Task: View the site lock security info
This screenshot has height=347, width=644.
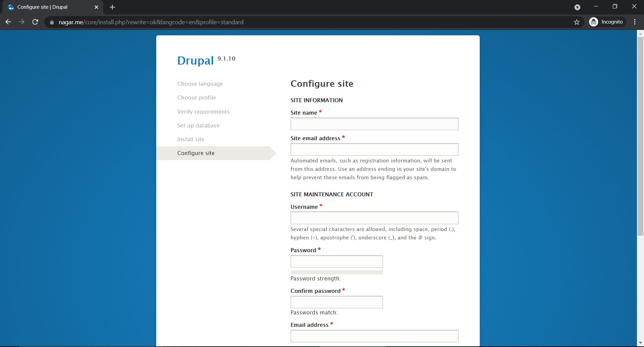Action: point(52,22)
